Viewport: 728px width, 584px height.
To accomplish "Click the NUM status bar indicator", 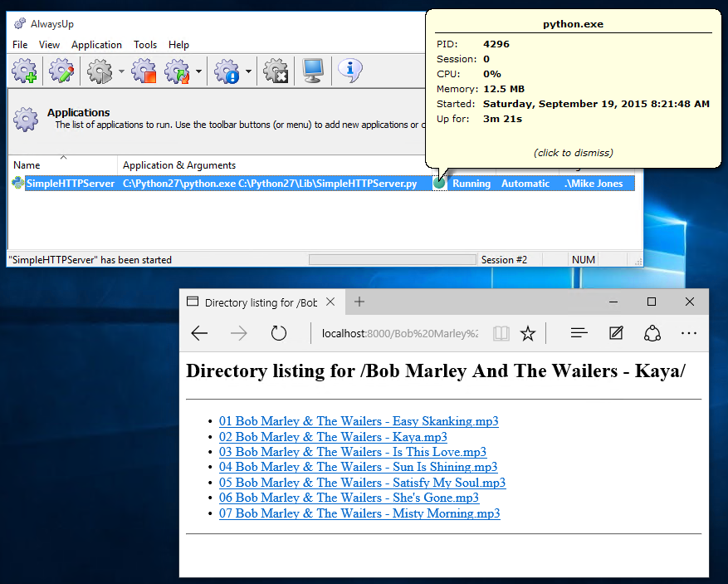I will [x=583, y=260].
